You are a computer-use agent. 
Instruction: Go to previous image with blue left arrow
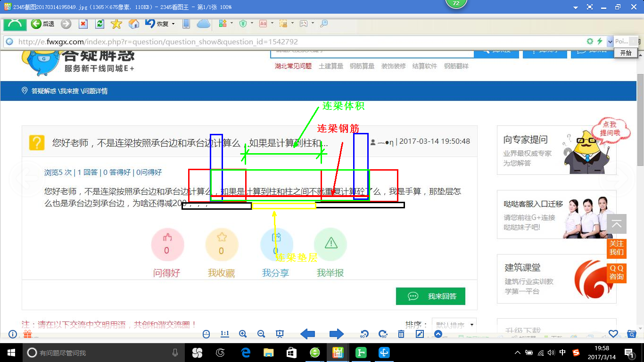click(x=307, y=334)
